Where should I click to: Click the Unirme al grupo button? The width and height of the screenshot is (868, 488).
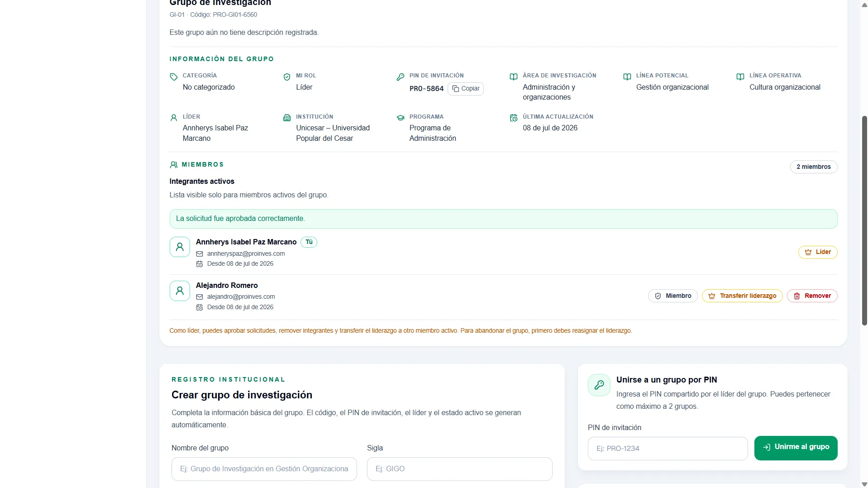pyautogui.click(x=796, y=448)
